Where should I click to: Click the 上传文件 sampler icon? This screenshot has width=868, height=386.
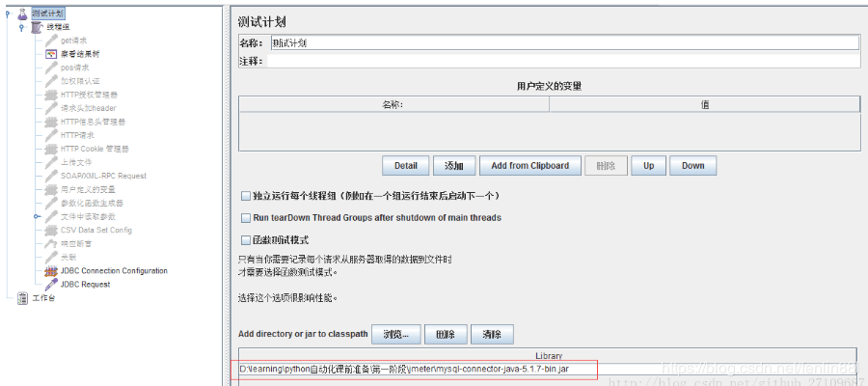tap(51, 162)
